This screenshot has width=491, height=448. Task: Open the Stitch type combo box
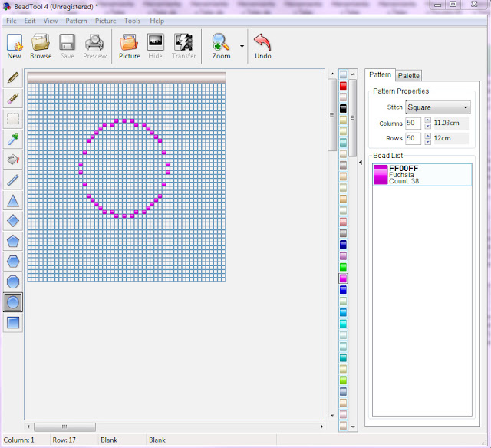438,107
